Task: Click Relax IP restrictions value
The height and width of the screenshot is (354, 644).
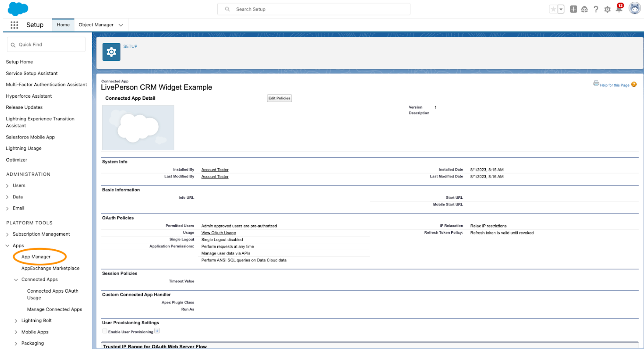Action: pos(488,226)
